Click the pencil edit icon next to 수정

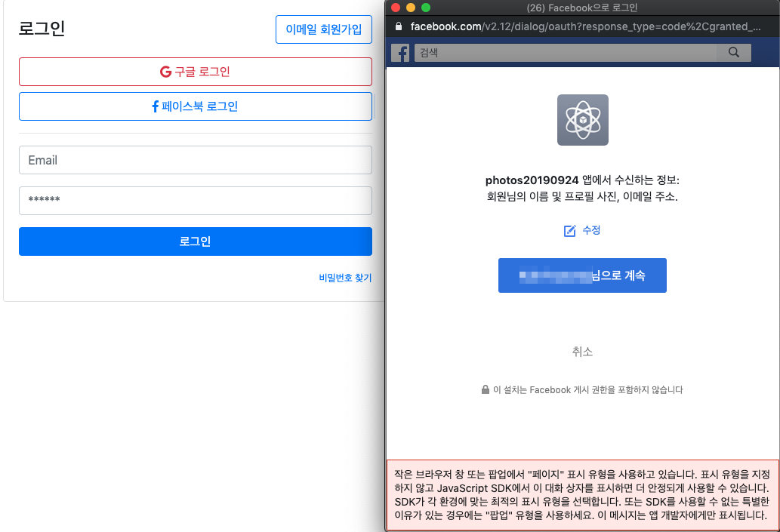569,231
